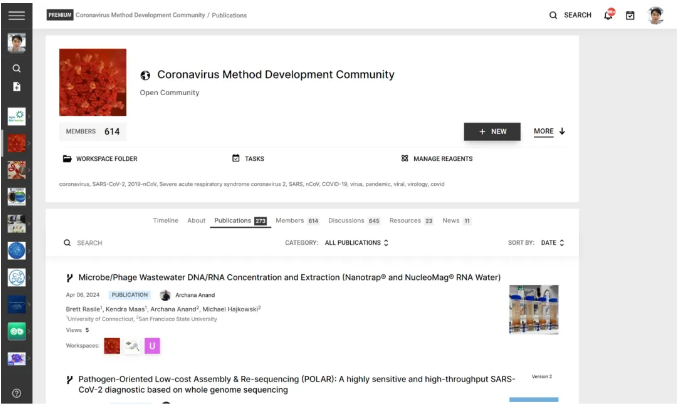Open the Workspace Folder
677x406 pixels.
tap(100, 159)
